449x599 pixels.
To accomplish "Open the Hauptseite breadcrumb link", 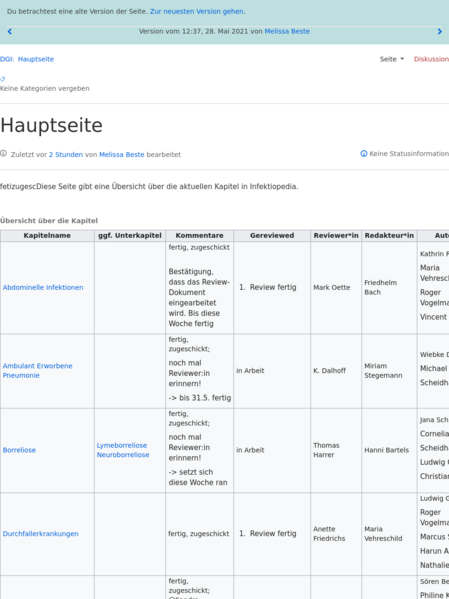I will [x=36, y=59].
